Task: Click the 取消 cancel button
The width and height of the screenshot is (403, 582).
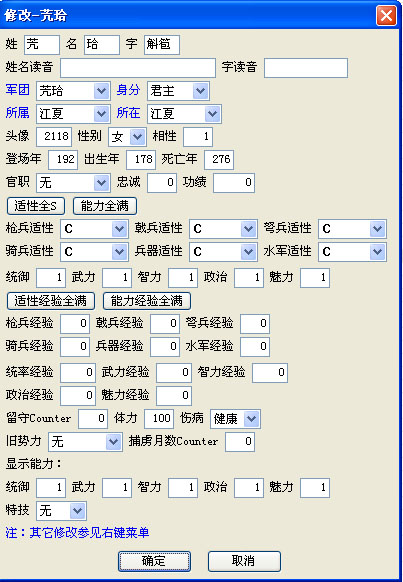Action: click(244, 561)
